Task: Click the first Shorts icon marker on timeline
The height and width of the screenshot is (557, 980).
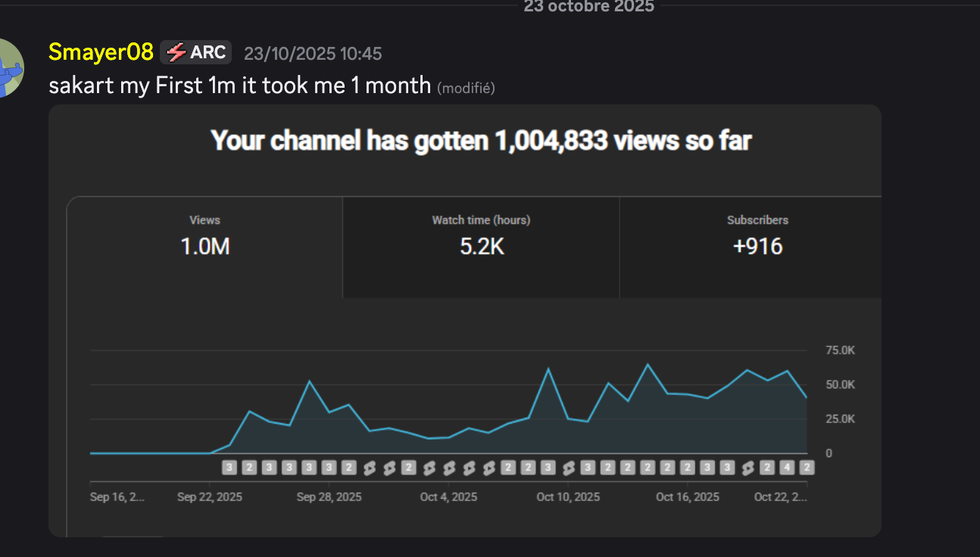Action: [x=369, y=468]
